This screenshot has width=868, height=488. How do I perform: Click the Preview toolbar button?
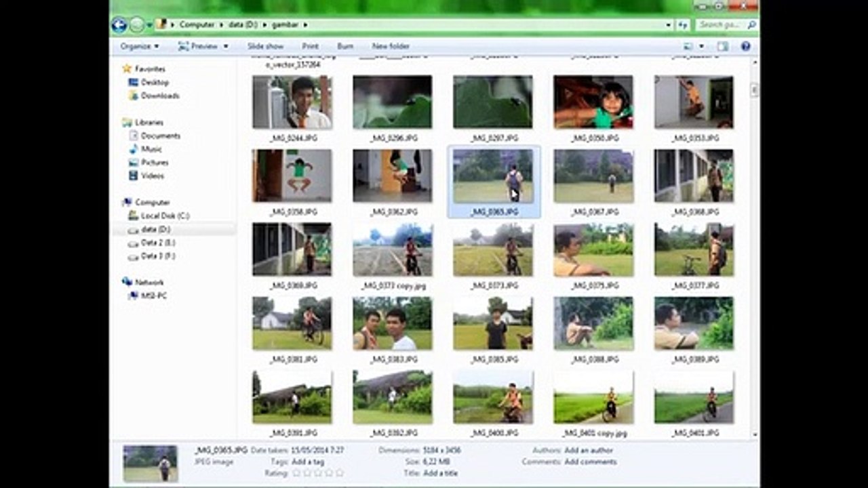(x=198, y=46)
